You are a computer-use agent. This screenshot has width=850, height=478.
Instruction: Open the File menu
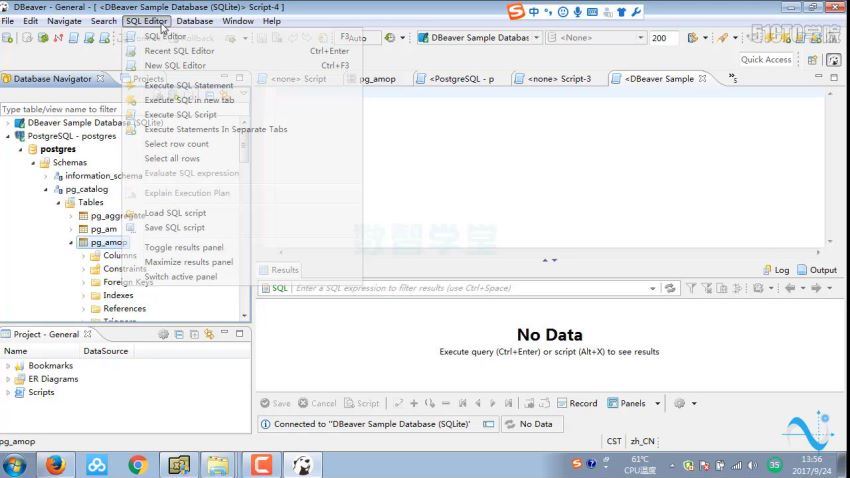8,21
